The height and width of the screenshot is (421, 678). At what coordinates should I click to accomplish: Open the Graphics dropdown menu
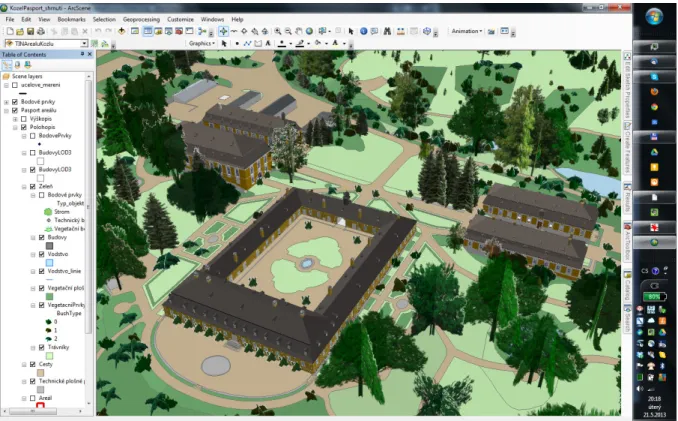(x=202, y=43)
